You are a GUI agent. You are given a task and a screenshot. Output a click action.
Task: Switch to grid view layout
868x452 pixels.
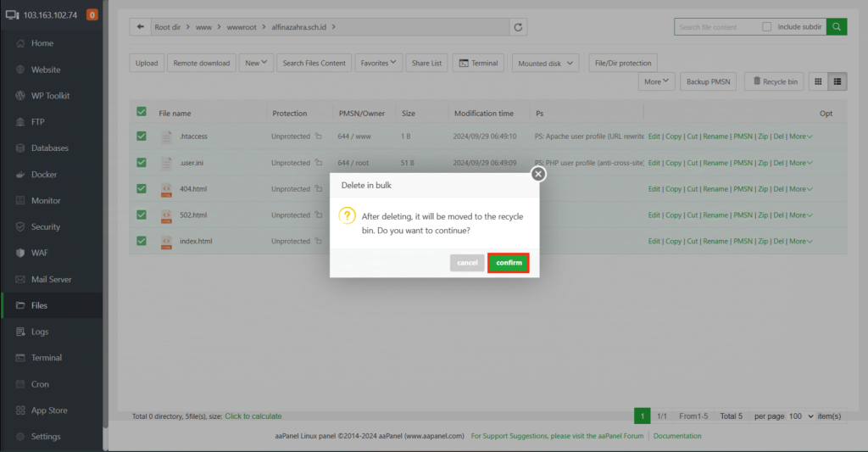coord(818,81)
